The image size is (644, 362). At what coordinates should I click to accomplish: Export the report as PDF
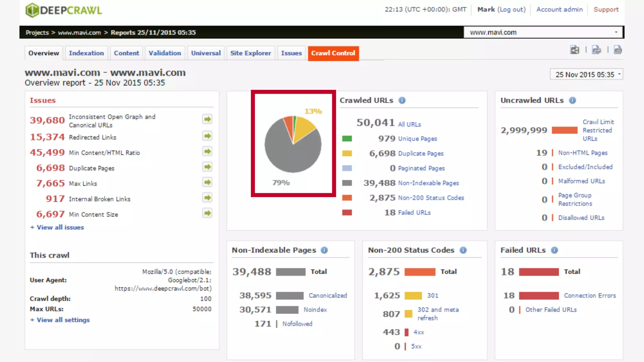(596, 50)
